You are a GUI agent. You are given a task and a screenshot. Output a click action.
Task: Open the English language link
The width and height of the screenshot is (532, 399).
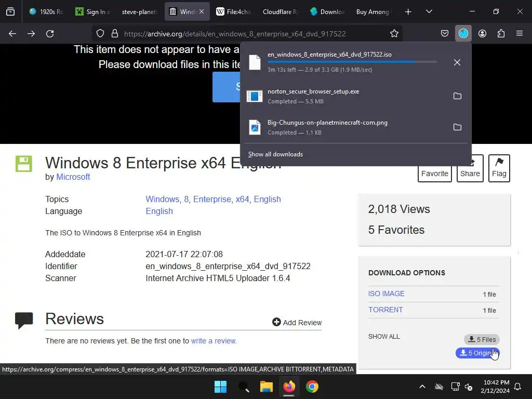[159, 211]
